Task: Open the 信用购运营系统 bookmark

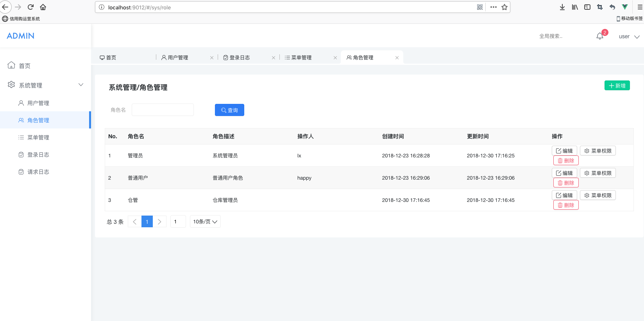Action: 21,18
